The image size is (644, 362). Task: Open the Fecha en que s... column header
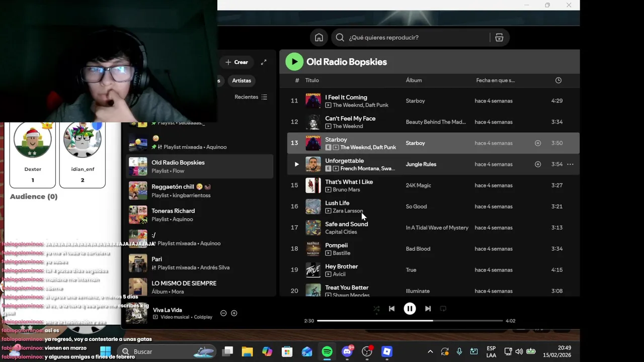point(496,80)
